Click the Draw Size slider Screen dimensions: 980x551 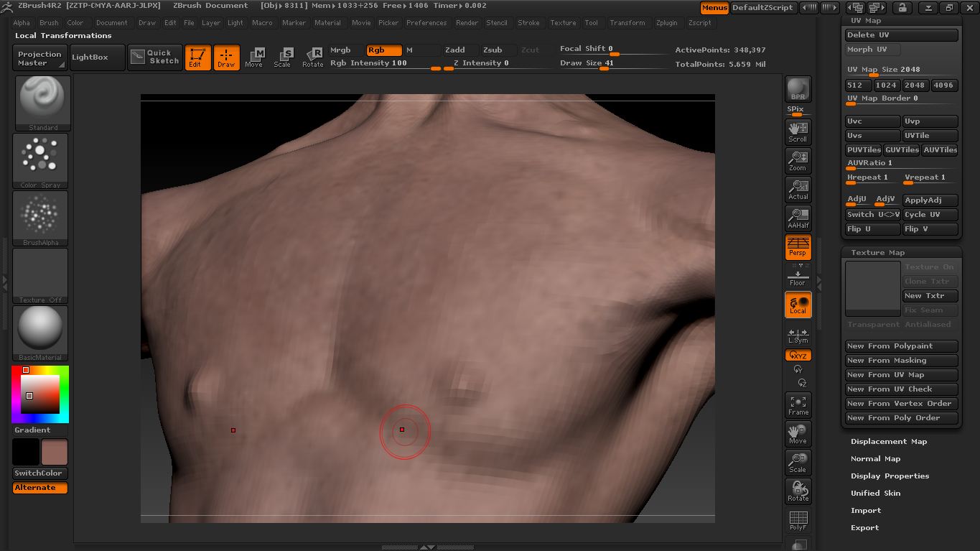[603, 64]
